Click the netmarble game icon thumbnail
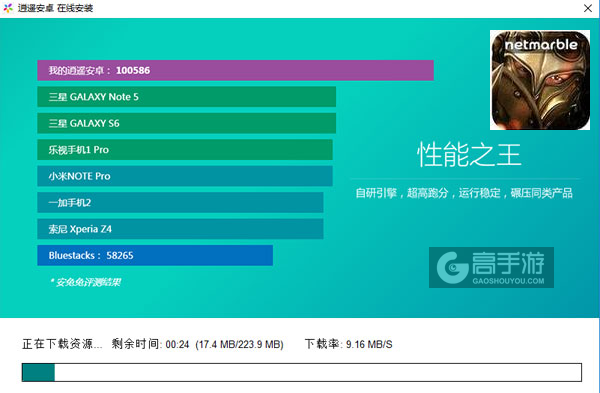Screen dimensions: 600x393 [540, 80]
